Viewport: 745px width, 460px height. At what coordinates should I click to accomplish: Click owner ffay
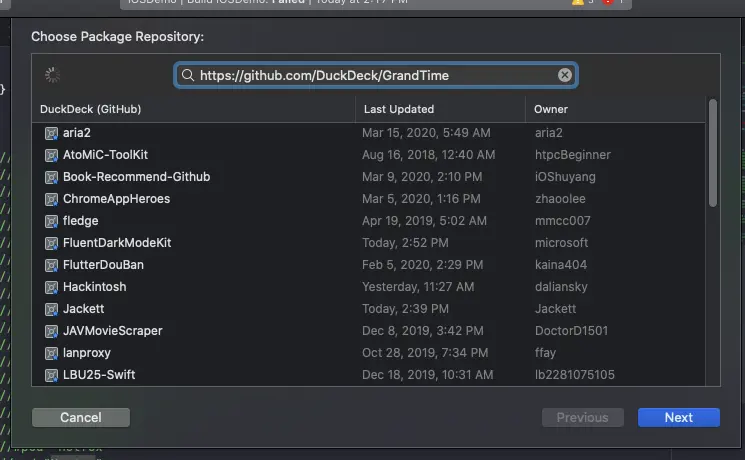coord(545,353)
